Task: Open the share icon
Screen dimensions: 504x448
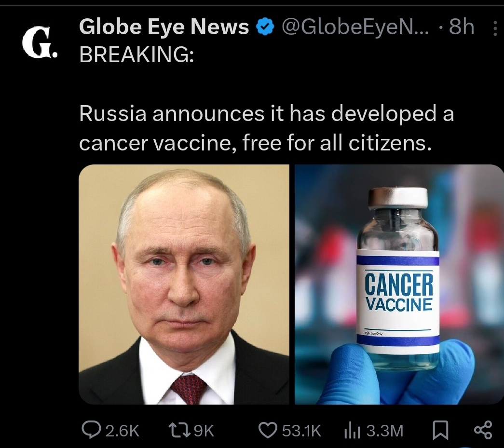Action: [483, 430]
